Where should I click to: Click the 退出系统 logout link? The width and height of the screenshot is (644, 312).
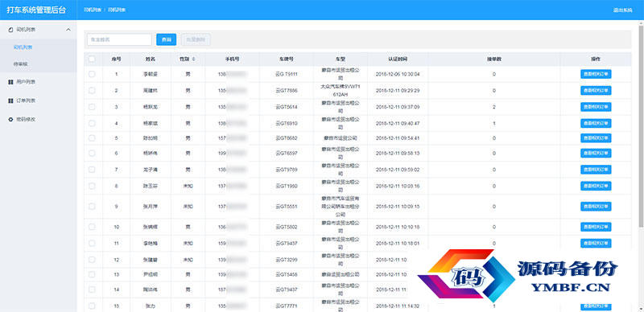(x=622, y=10)
